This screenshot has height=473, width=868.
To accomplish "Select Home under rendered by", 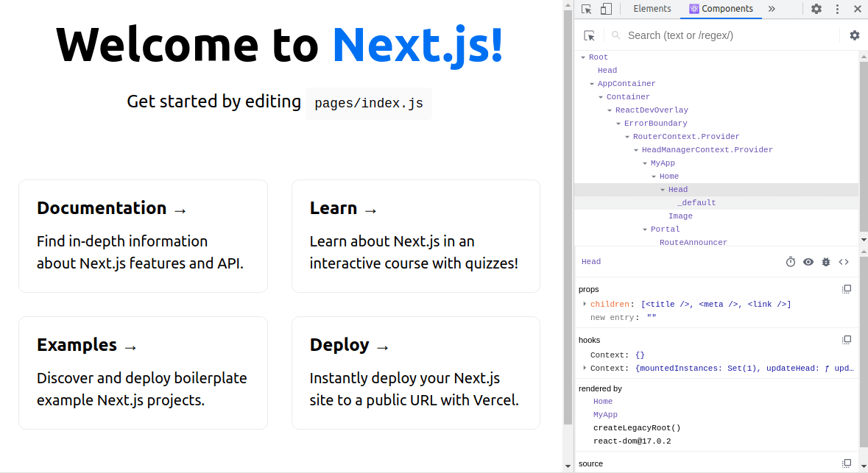I will click(603, 401).
